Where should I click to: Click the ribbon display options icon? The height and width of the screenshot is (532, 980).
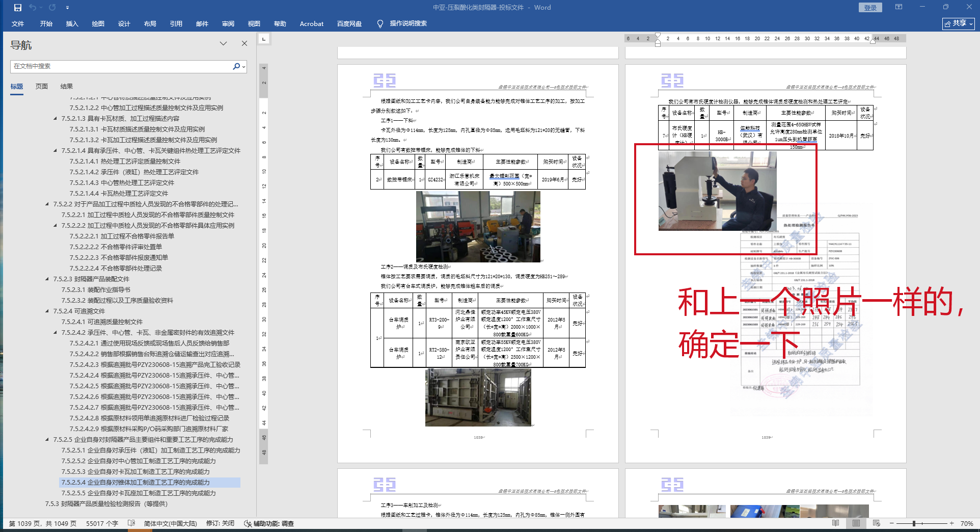899,7
